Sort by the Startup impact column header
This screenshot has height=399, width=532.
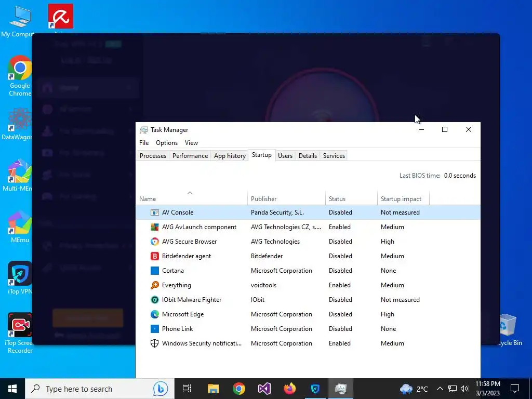(x=403, y=199)
